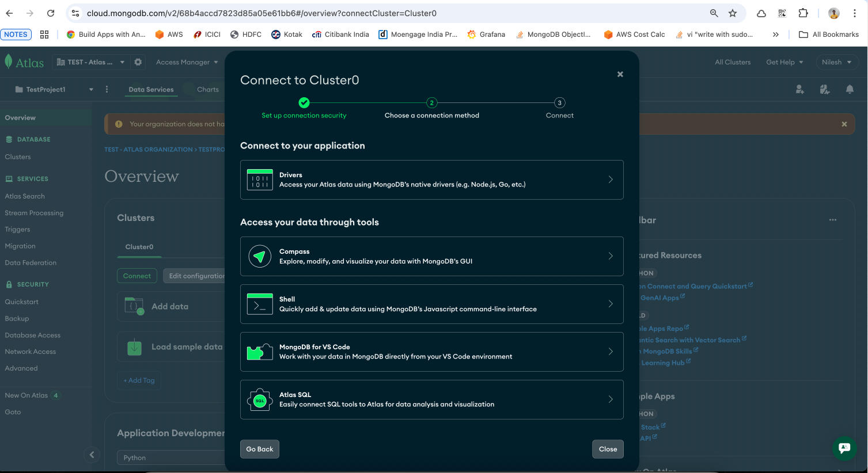Screen dimensions: 868x473
Task: Select the Data Services tab
Action: tap(151, 89)
